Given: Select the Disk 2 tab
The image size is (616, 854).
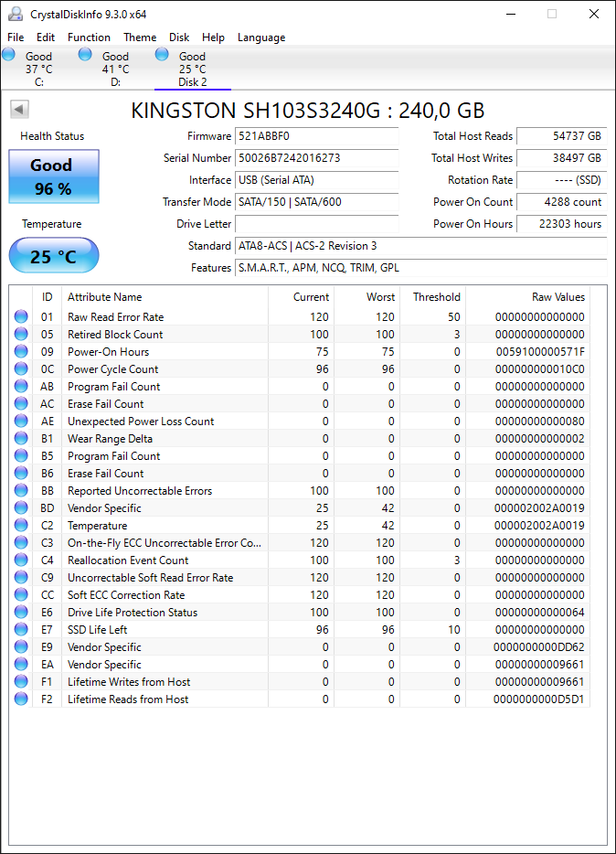Looking at the screenshot, I should (193, 69).
